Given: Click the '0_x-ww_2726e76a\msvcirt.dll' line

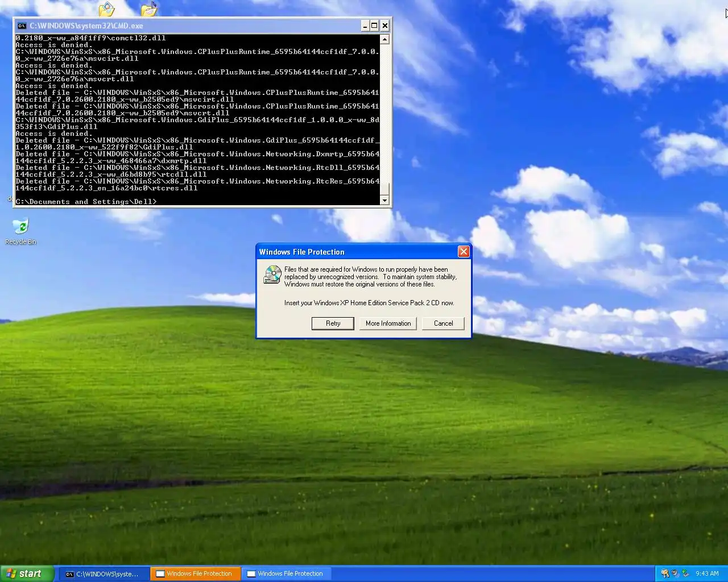Looking at the screenshot, I should pyautogui.click(x=77, y=59).
